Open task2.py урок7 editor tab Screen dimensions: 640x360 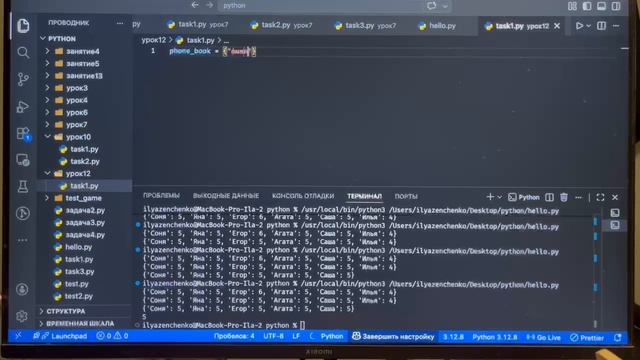[x=282, y=25]
